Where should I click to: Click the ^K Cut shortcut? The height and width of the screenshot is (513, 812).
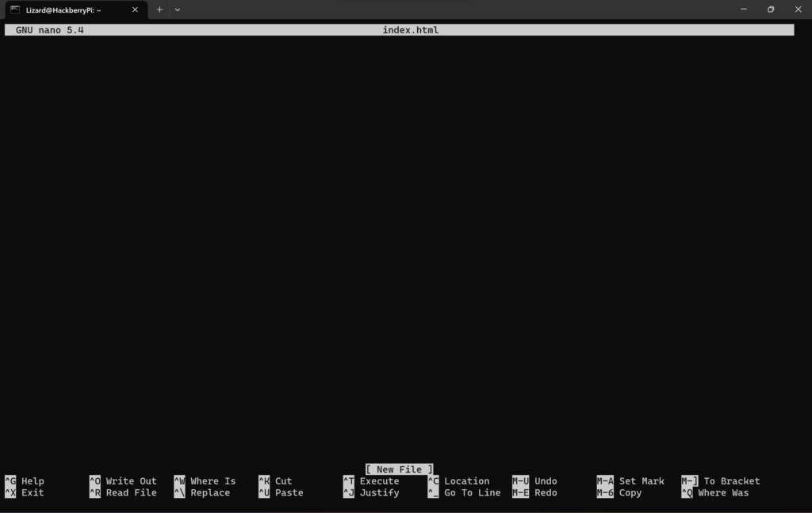tap(275, 481)
